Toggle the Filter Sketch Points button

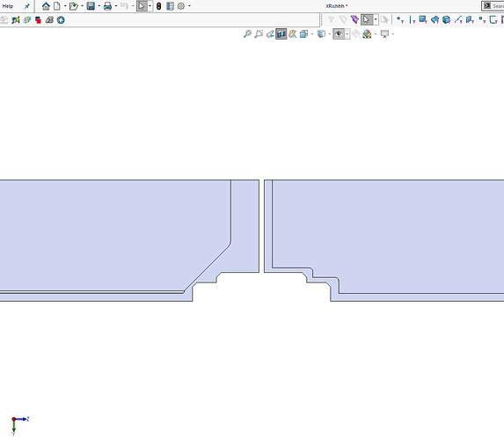coord(482,20)
